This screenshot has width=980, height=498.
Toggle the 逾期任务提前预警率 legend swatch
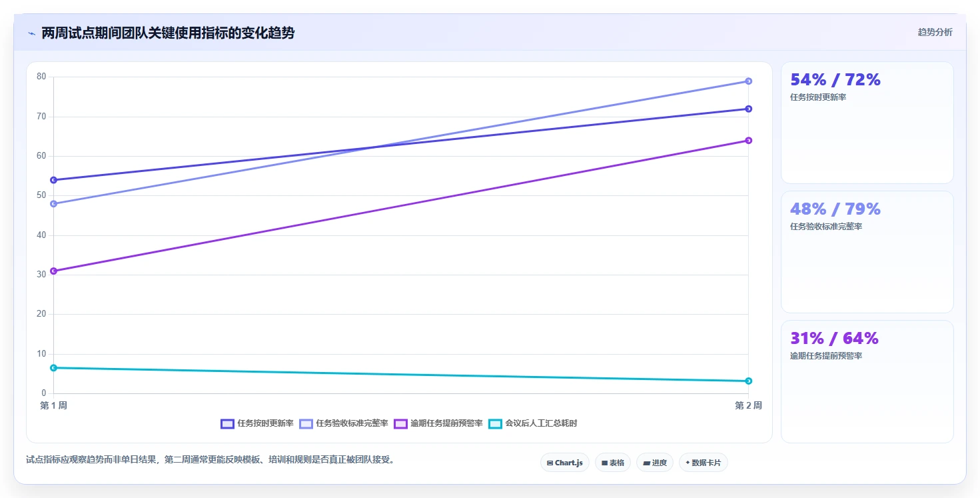coord(400,423)
